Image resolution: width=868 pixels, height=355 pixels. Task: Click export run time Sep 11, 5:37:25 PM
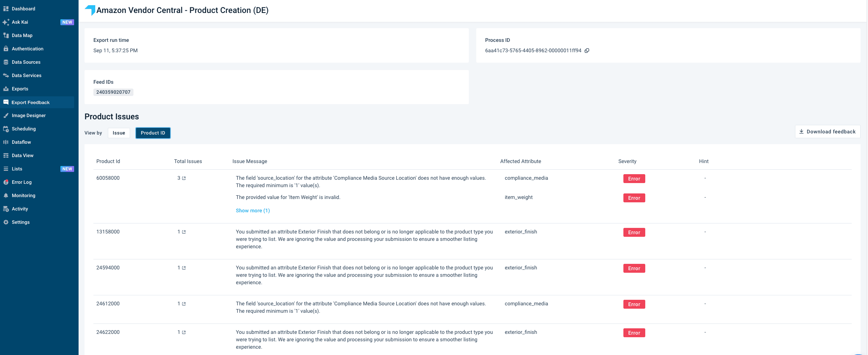click(115, 51)
